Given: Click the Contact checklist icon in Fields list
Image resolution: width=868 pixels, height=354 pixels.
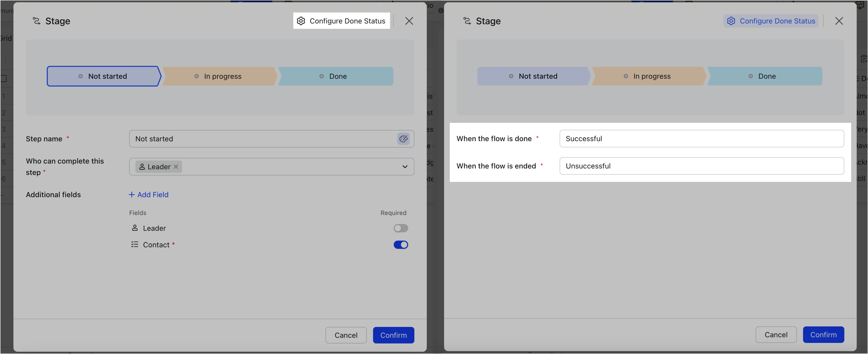Looking at the screenshot, I should click(x=134, y=244).
